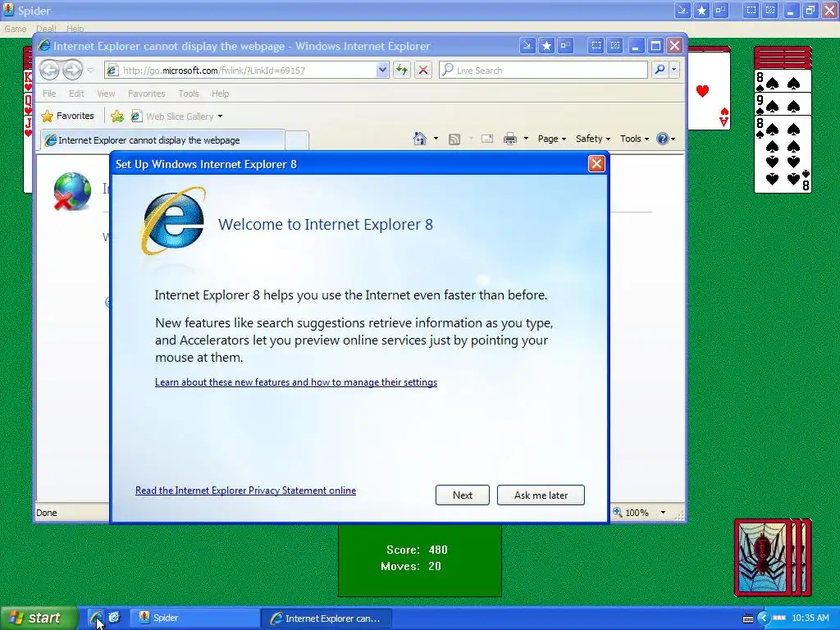Click the Refresh button beside the address bar
This screenshot has width=840, height=630.
[402, 70]
